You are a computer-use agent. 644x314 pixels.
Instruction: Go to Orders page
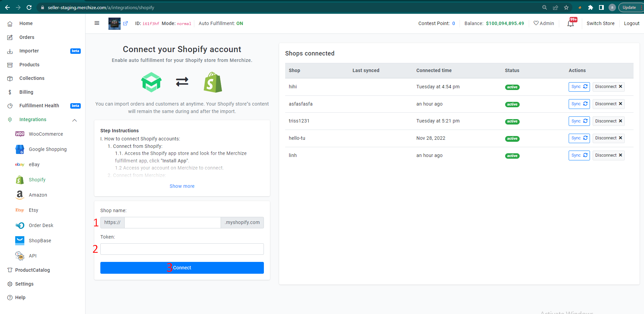27,37
